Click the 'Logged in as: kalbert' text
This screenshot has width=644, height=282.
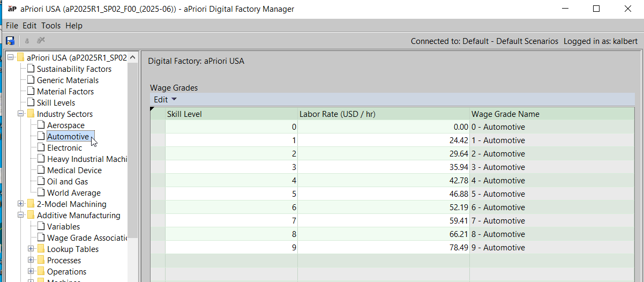pyautogui.click(x=601, y=41)
